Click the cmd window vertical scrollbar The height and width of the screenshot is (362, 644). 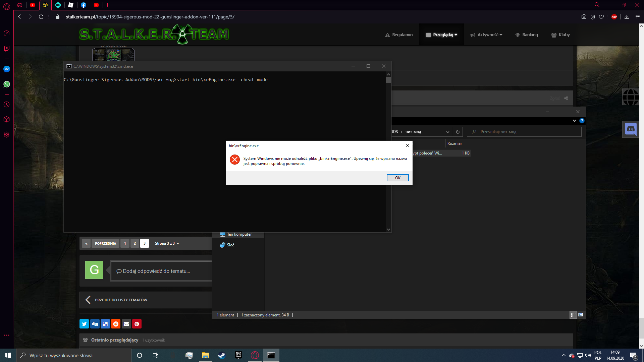point(388,151)
